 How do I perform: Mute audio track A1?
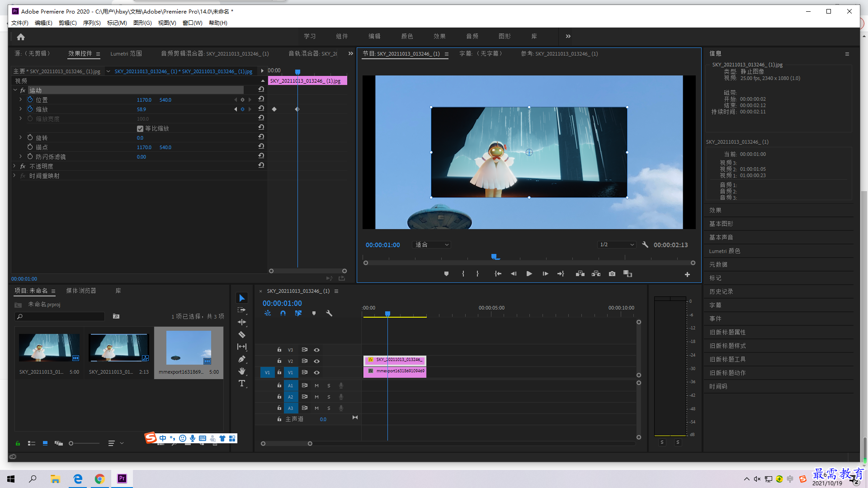coord(316,385)
